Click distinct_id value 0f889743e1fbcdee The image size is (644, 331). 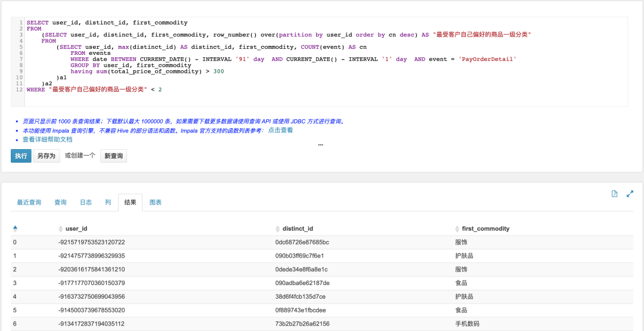click(300, 310)
